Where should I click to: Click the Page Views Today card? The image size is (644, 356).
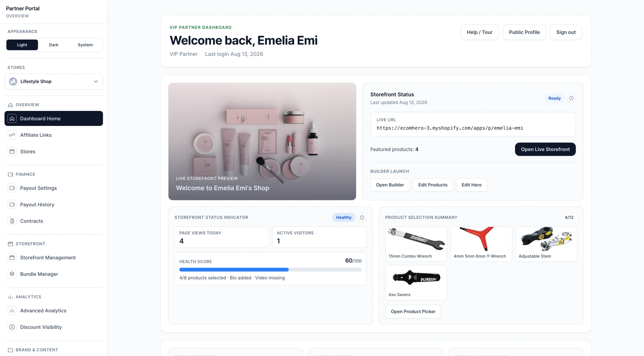(x=221, y=237)
